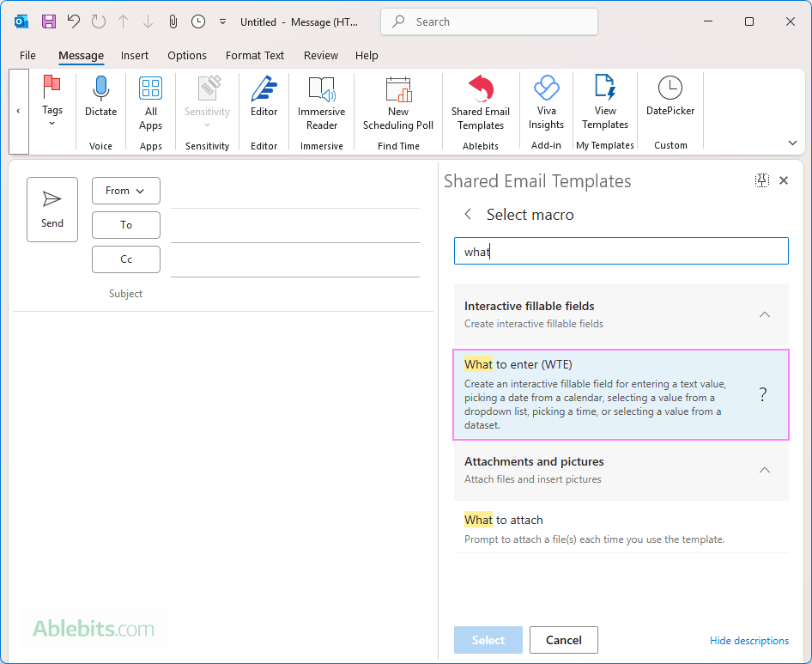Image resolution: width=812 pixels, height=664 pixels.
Task: Close the Shared Email Templates pane
Action: (784, 180)
